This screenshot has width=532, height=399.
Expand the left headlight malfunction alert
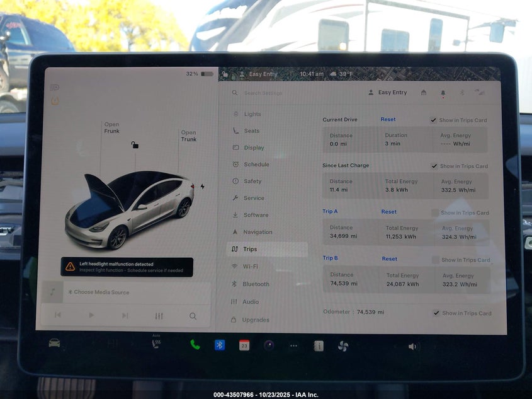click(x=127, y=267)
